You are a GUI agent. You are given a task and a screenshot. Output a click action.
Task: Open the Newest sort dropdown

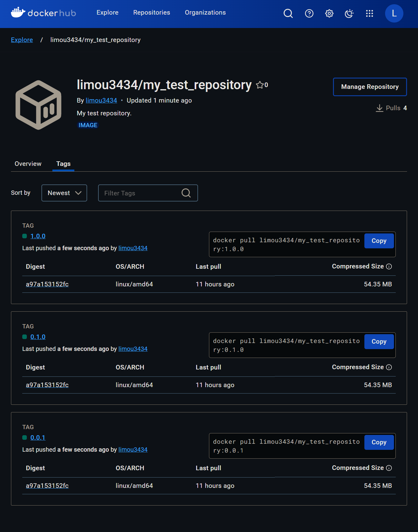64,193
